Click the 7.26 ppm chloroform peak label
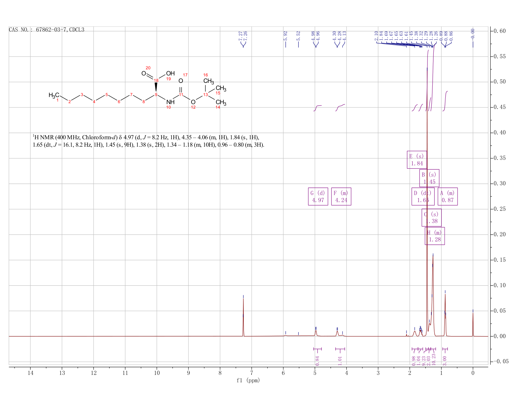532x411 pixels. pyautogui.click(x=246, y=36)
